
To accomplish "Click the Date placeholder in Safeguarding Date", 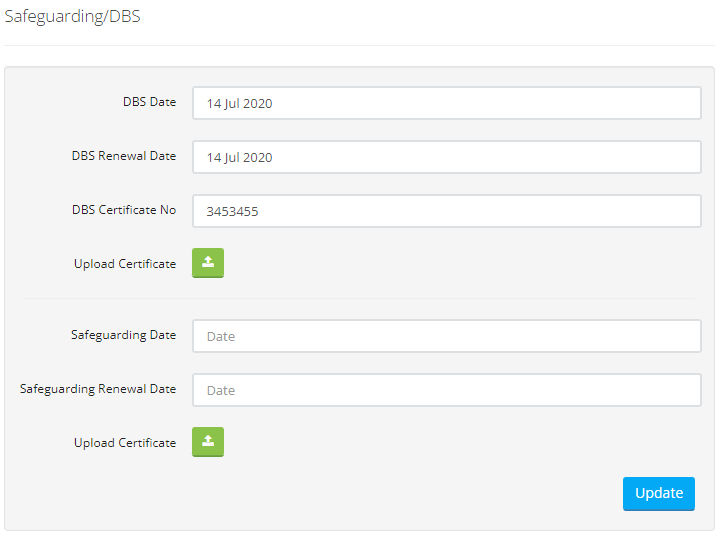I will coord(221,337).
